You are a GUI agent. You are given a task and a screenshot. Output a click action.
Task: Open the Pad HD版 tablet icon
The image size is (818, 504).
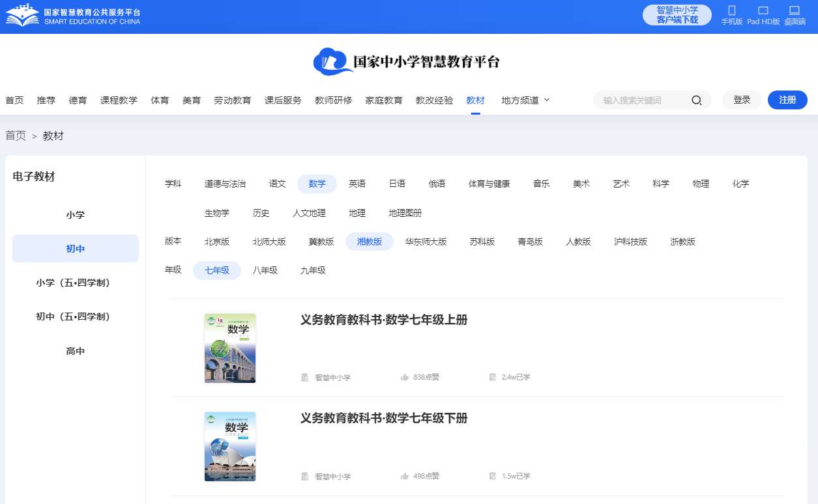[x=763, y=10]
